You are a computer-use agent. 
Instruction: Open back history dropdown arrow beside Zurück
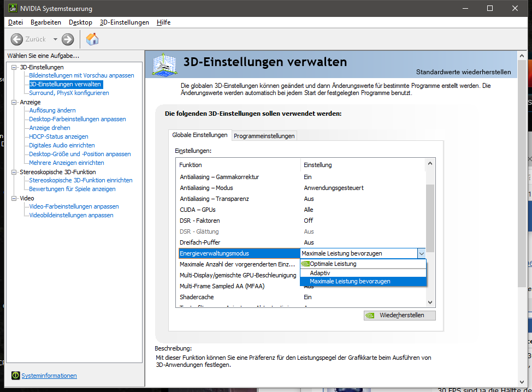point(55,39)
